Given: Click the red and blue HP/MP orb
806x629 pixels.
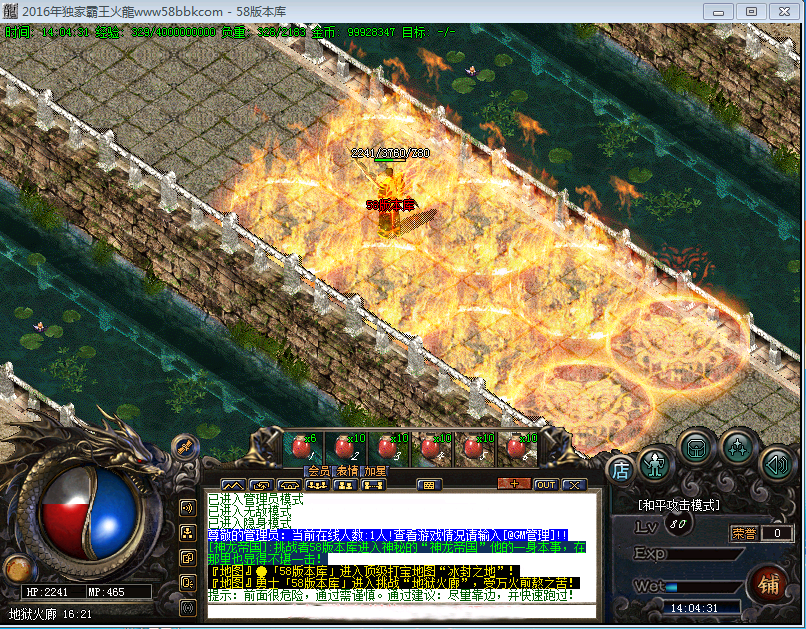Looking at the screenshot, I should [88, 515].
